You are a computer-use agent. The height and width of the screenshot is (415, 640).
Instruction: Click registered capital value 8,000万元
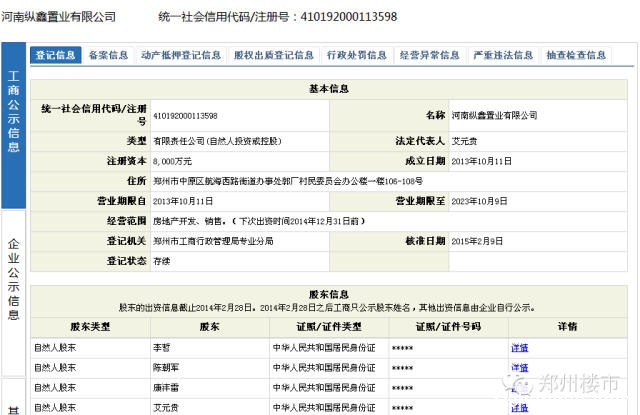(x=172, y=161)
